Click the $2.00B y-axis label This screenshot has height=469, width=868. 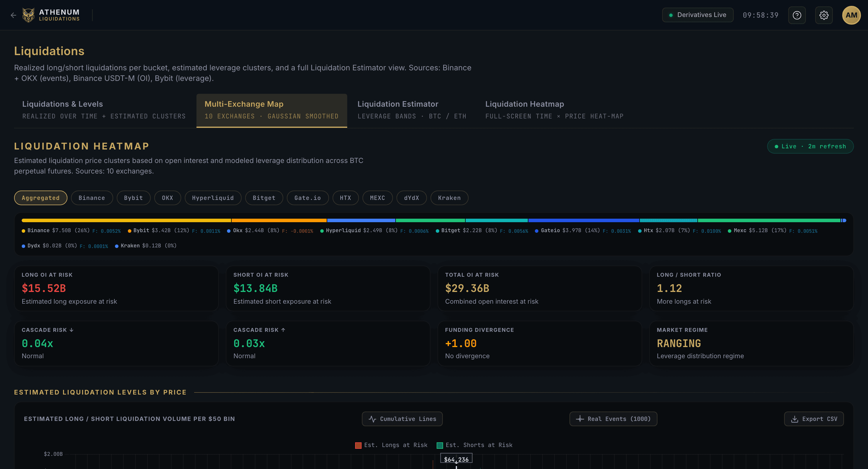pyautogui.click(x=53, y=454)
